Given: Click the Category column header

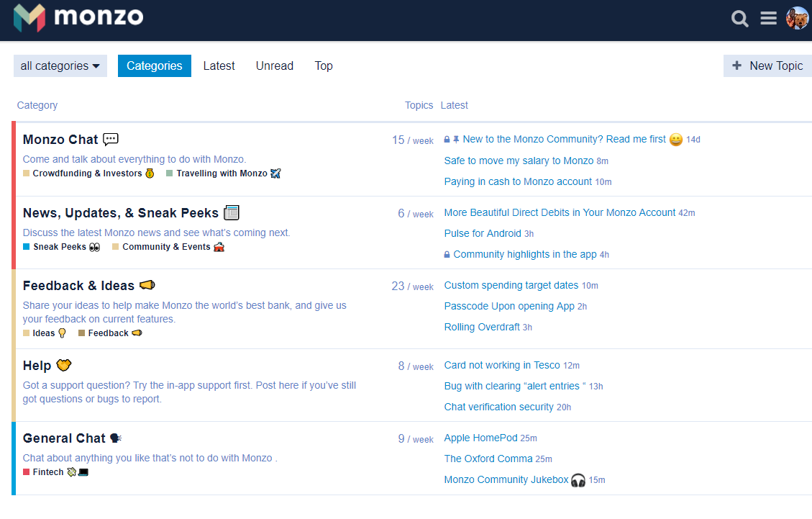Looking at the screenshot, I should [37, 105].
